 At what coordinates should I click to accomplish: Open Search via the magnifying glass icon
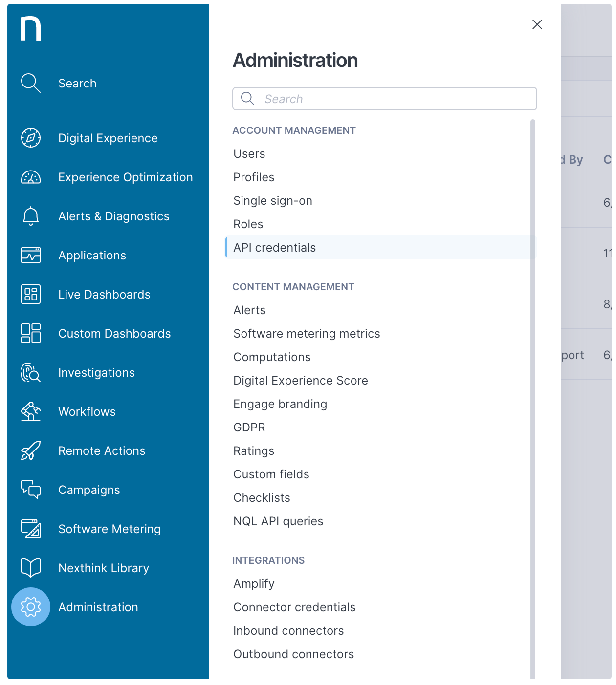click(x=30, y=83)
